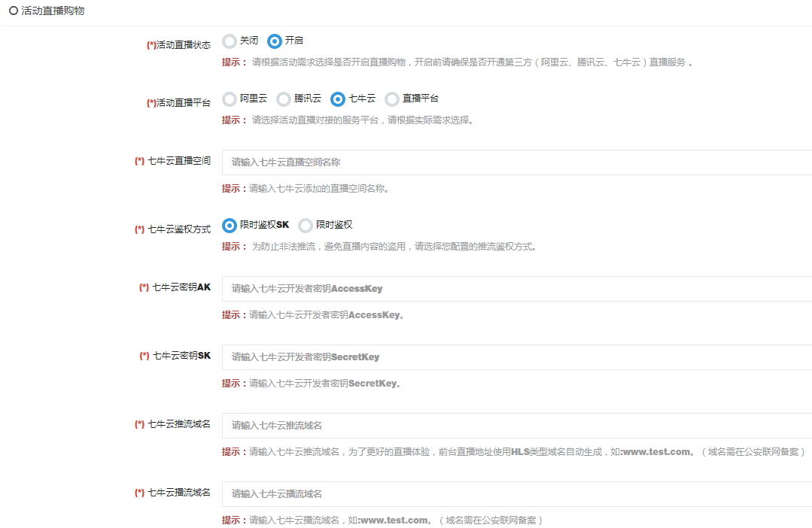Focus the 七牛云推流域名 input box
812x528 pixels.
517,426
